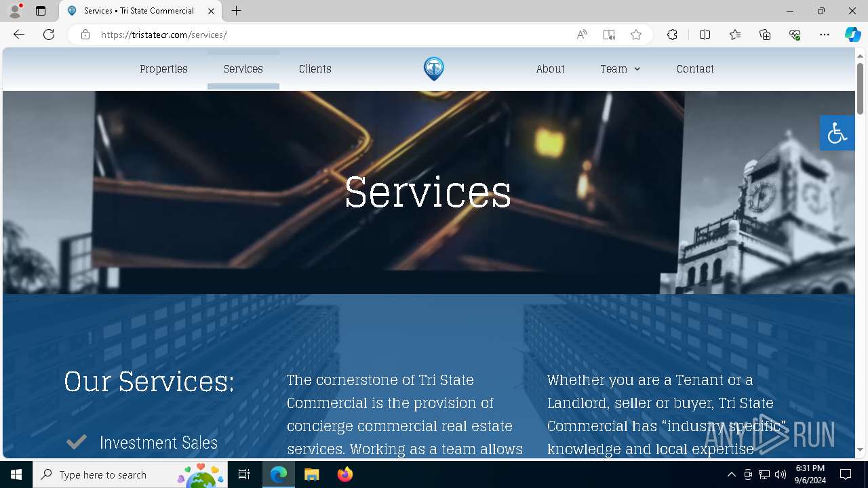This screenshot has height=488, width=868.
Task: Open File Explorer from taskbar
Action: (x=312, y=474)
